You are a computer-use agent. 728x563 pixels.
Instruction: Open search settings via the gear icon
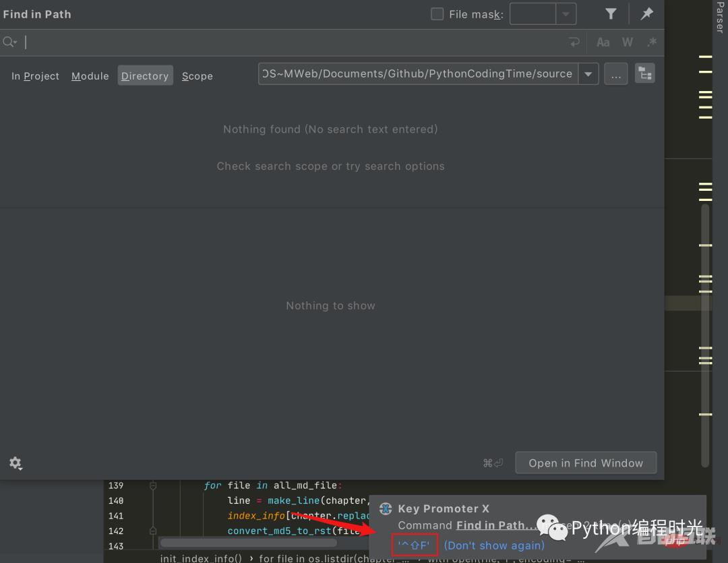16,463
